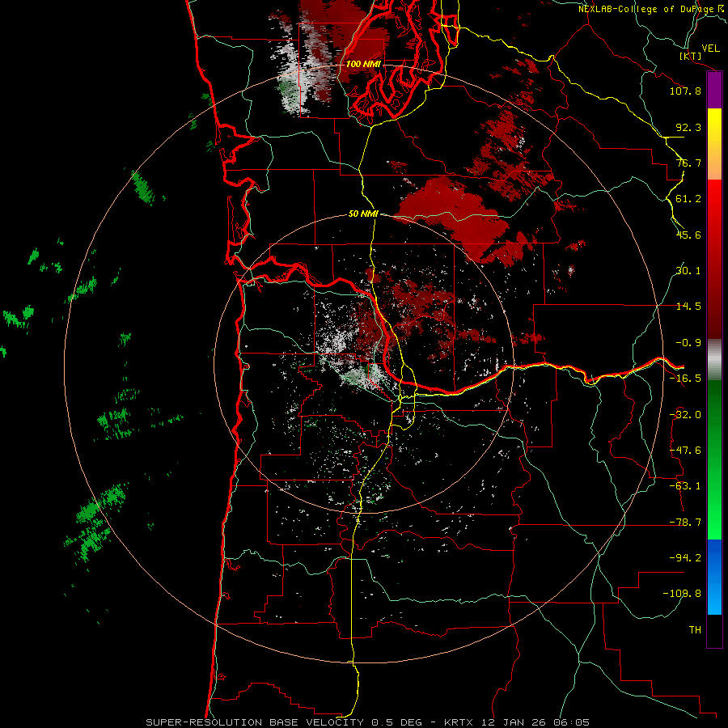This screenshot has height=728, width=728.
Task: Pick the blue segment of velocity scale
Action: 714,577
